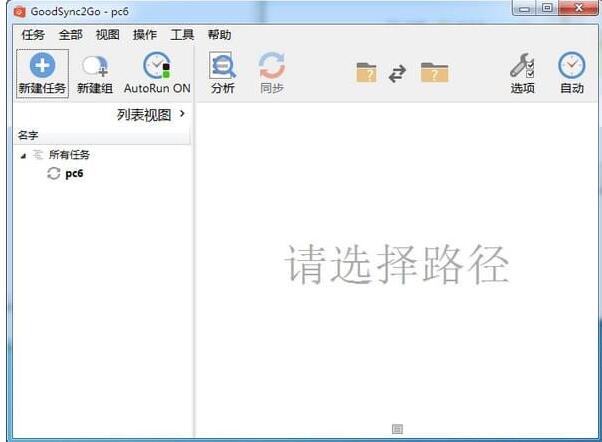Create a new group with 新建组
Screen dimensions: 602x442
[95, 67]
